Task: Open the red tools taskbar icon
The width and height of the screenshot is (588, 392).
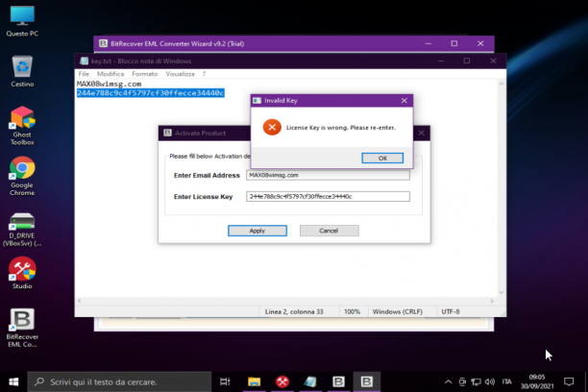Action: [x=282, y=381]
